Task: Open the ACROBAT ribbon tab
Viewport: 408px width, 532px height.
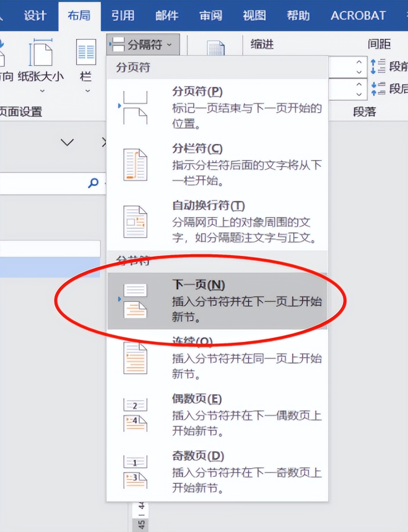Action: point(358,16)
